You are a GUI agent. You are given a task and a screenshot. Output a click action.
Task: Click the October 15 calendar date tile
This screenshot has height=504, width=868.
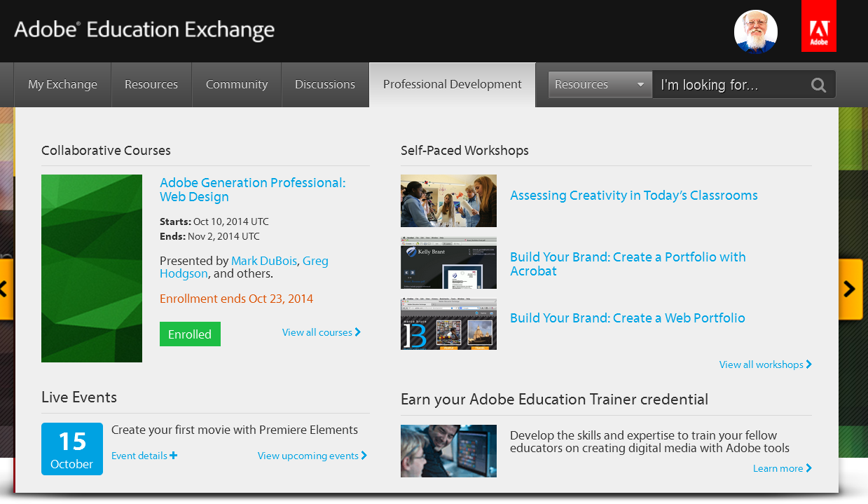[x=72, y=449]
